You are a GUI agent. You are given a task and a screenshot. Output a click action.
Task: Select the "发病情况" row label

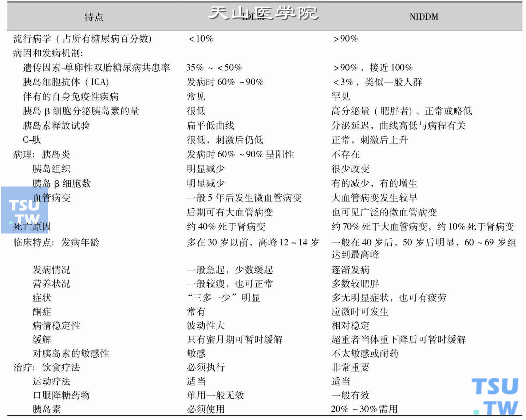tap(51, 270)
